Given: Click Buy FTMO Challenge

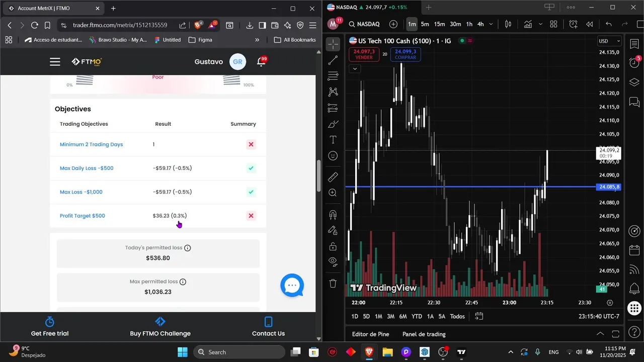Looking at the screenshot, I should tap(160, 327).
